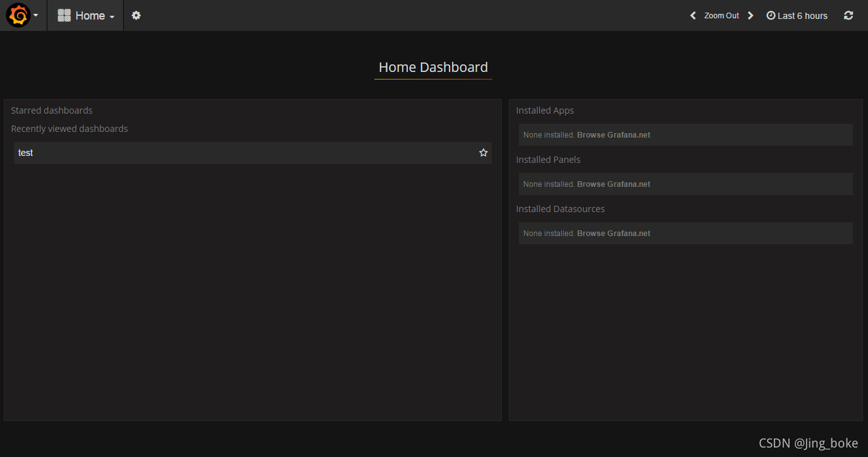Click Zoom Out time range

tap(722, 16)
